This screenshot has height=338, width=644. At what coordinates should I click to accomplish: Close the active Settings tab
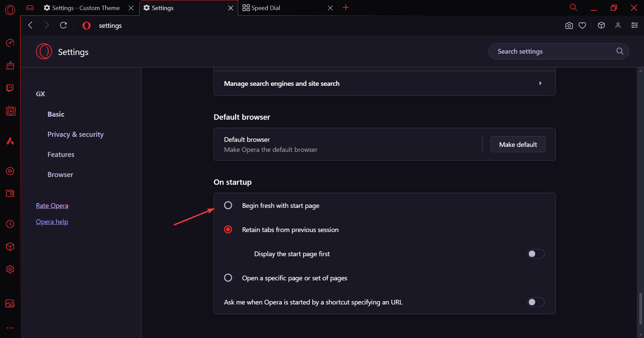231,8
